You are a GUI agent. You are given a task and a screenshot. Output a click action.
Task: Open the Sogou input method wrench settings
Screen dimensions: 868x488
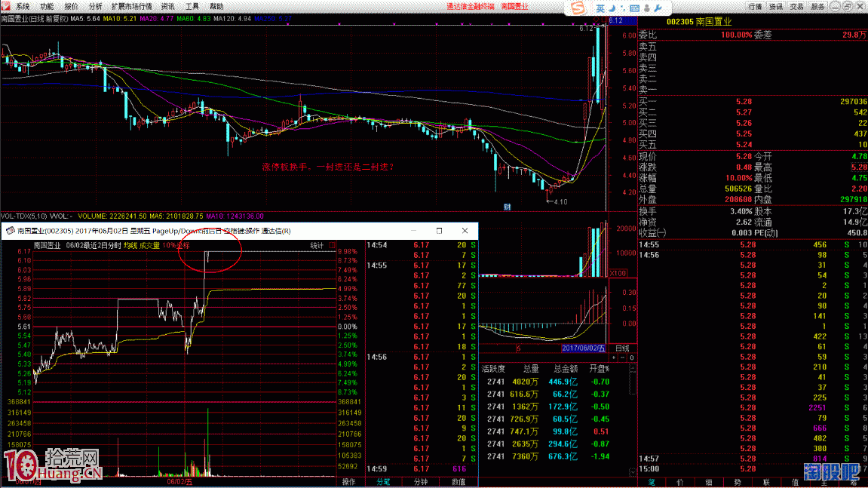[x=657, y=8]
